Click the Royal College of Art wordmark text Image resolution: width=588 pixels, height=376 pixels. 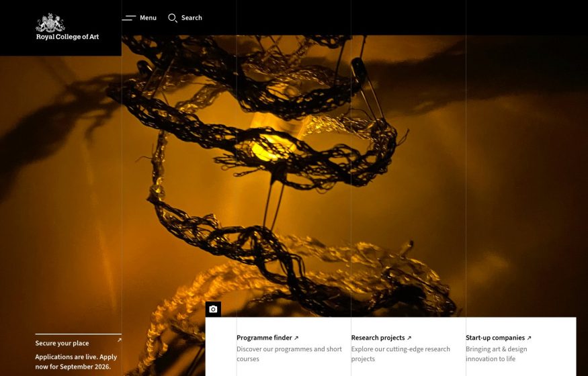coord(67,37)
